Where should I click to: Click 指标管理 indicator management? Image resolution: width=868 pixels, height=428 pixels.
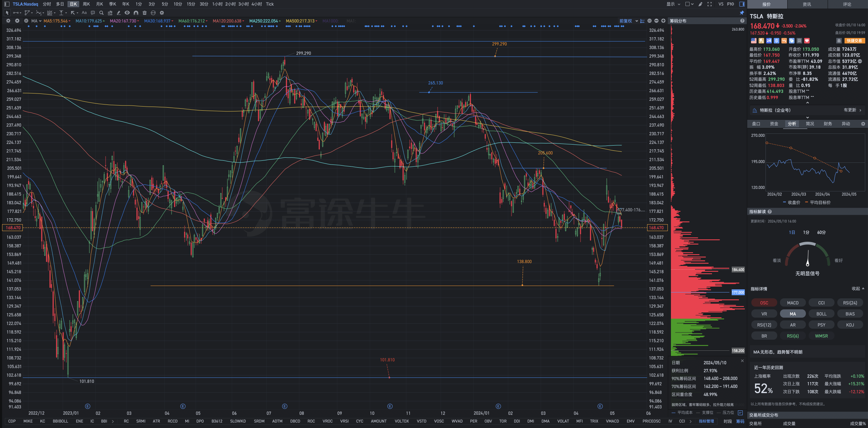706,421
